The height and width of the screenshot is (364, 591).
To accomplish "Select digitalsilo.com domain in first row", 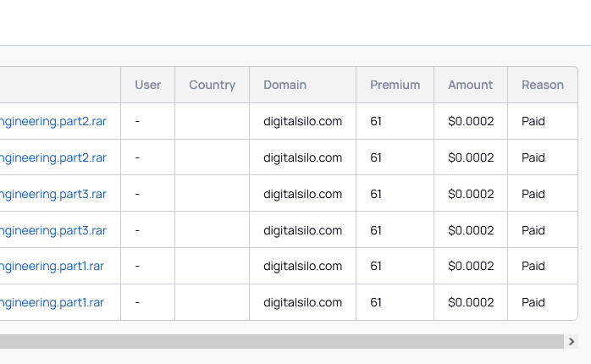I will click(x=302, y=121).
